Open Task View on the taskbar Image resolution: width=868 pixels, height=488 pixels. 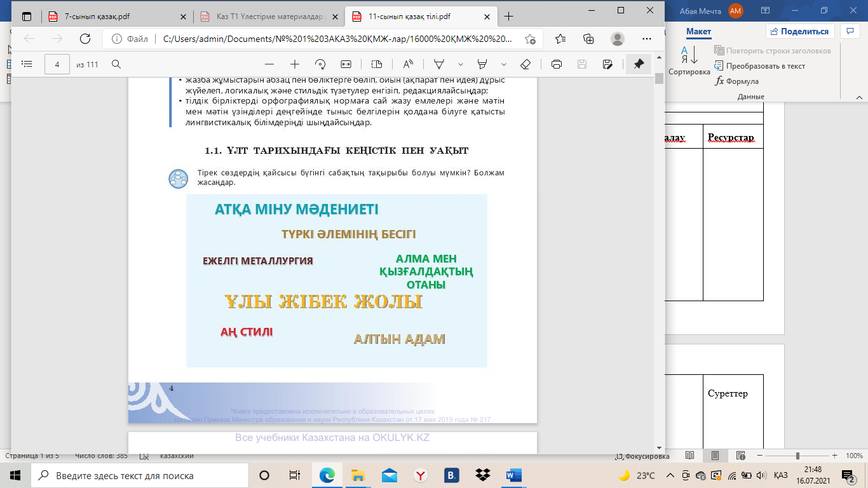click(295, 475)
